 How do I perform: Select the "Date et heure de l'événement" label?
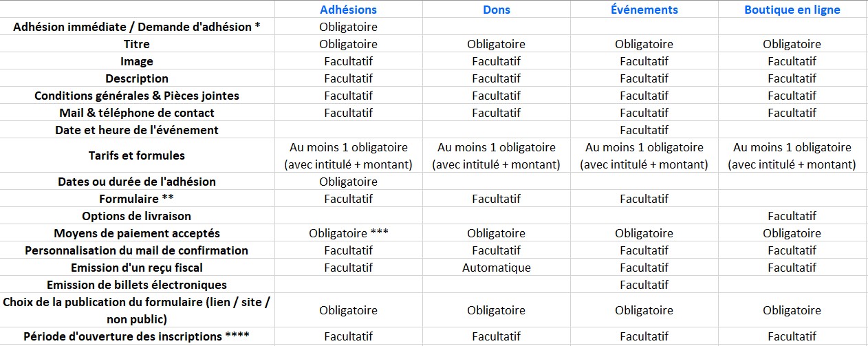coord(136,130)
